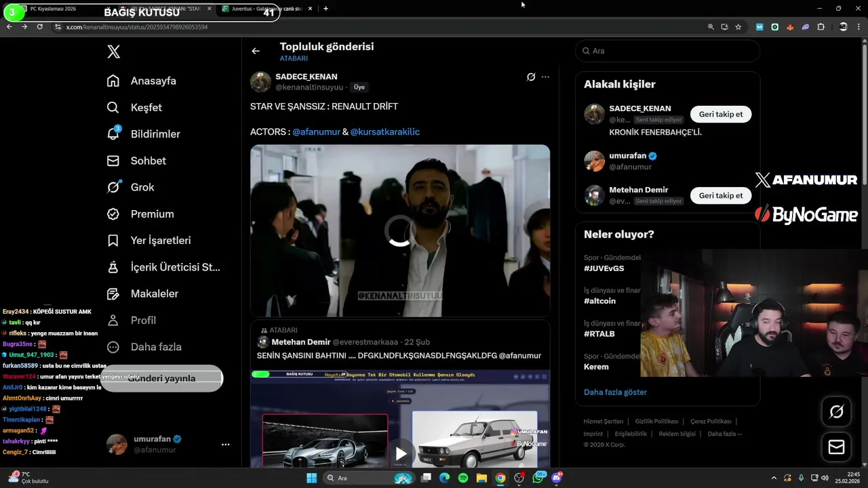
Task: Follow back Metehan Demir
Action: click(720, 195)
